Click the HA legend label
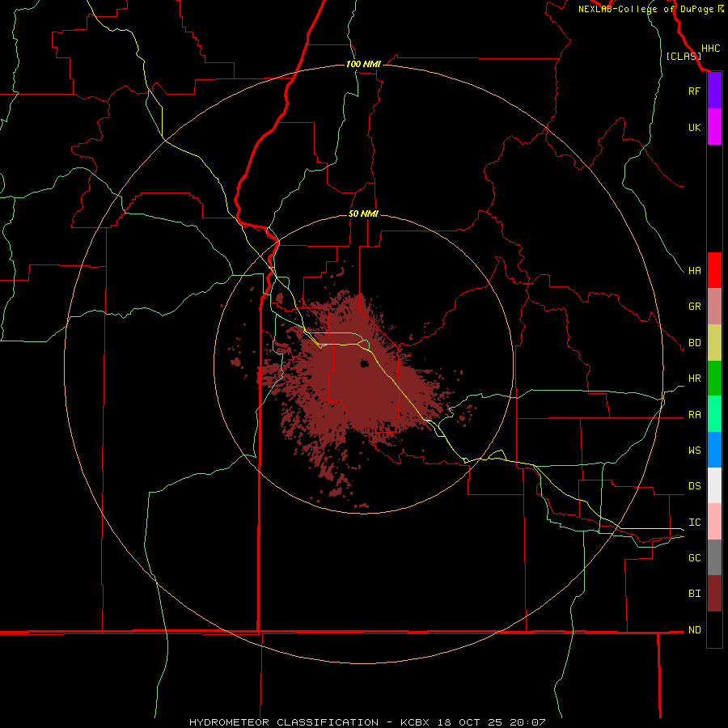 click(x=694, y=271)
